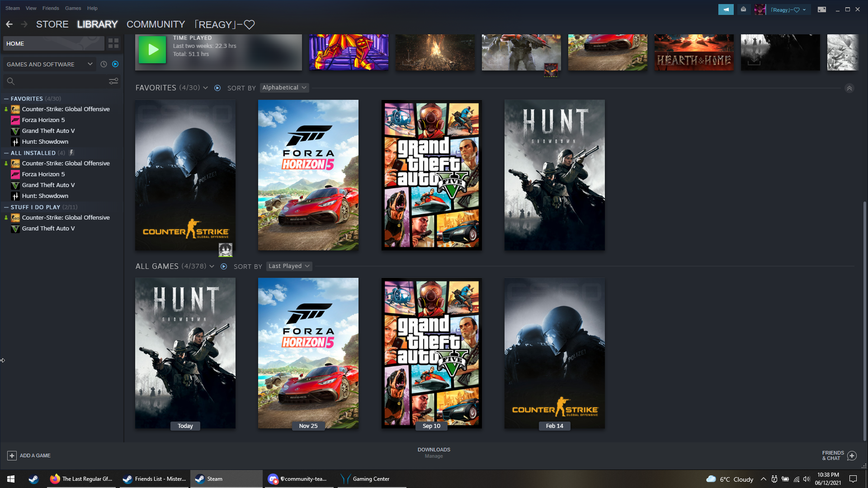The height and width of the screenshot is (488, 868).
Task: Expand FAVORITES shelf options chevron
Action: (x=206, y=88)
